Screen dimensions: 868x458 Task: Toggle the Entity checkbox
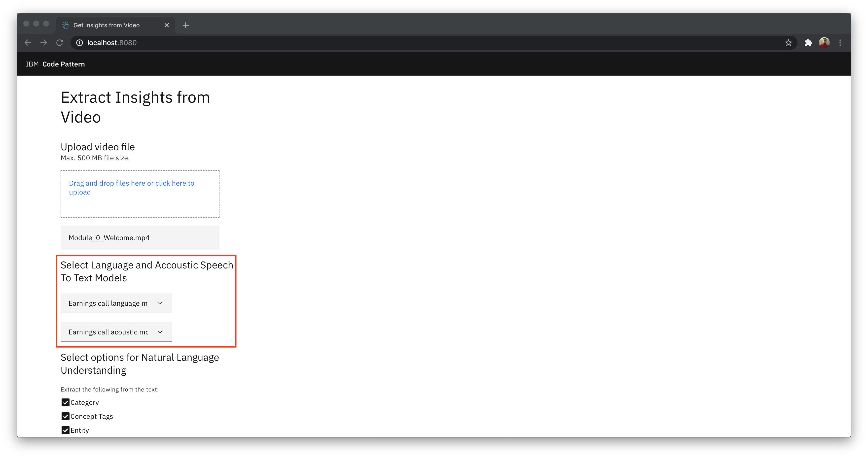coord(65,430)
